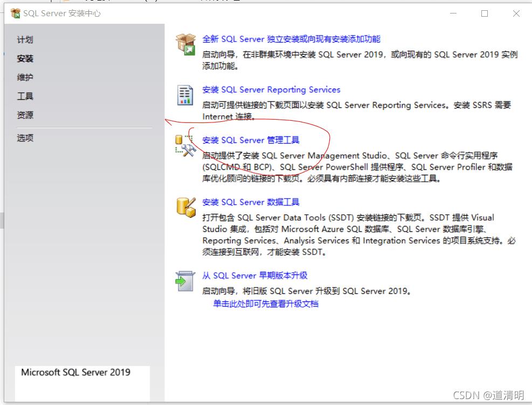The height and width of the screenshot is (405, 532).
Task: Click the Microsoft SQL Server 2019 label
Action: pos(75,373)
